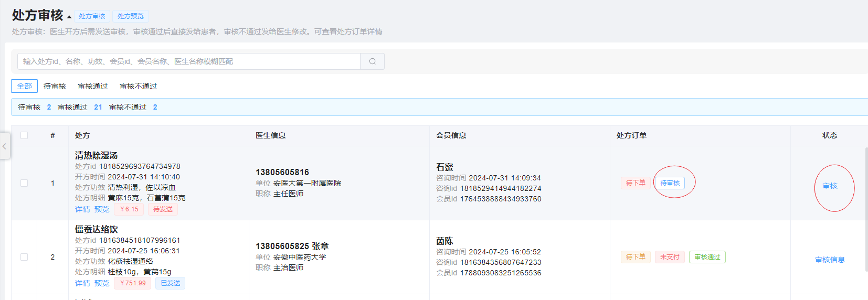Check the box for row 2 僵蚕达络饮
The width and height of the screenshot is (868, 300).
click(x=24, y=257)
